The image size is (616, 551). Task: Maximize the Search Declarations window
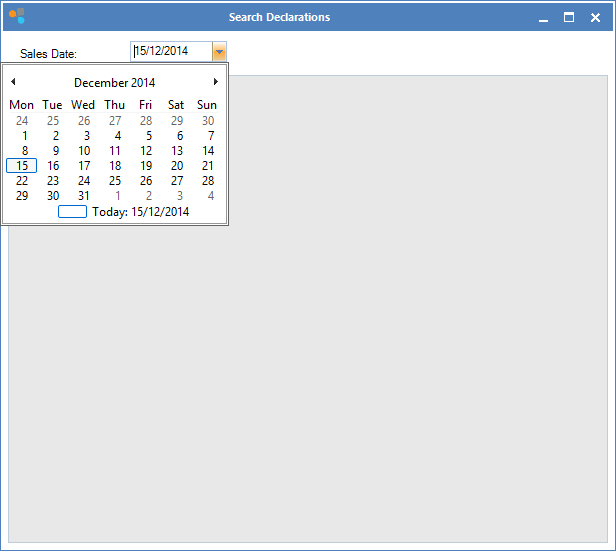point(569,17)
